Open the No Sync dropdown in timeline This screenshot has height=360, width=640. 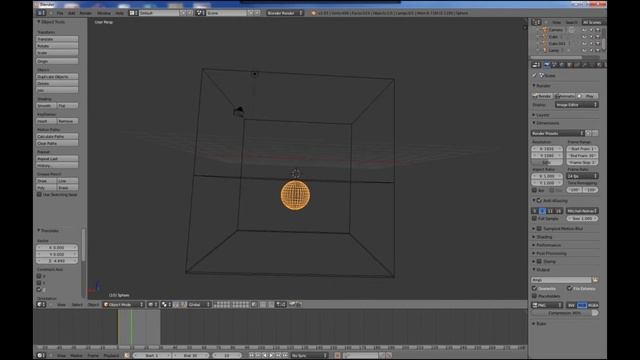pos(309,355)
